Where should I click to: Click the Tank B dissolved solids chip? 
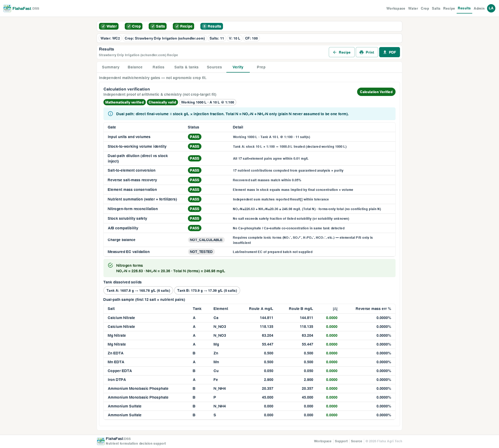pyautogui.click(x=207, y=290)
